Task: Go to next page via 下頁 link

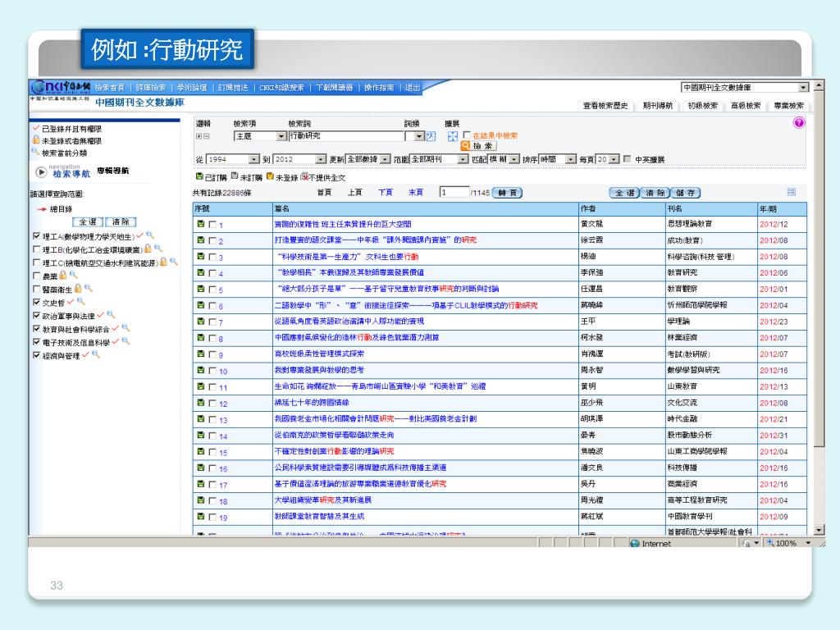Action: coord(385,192)
